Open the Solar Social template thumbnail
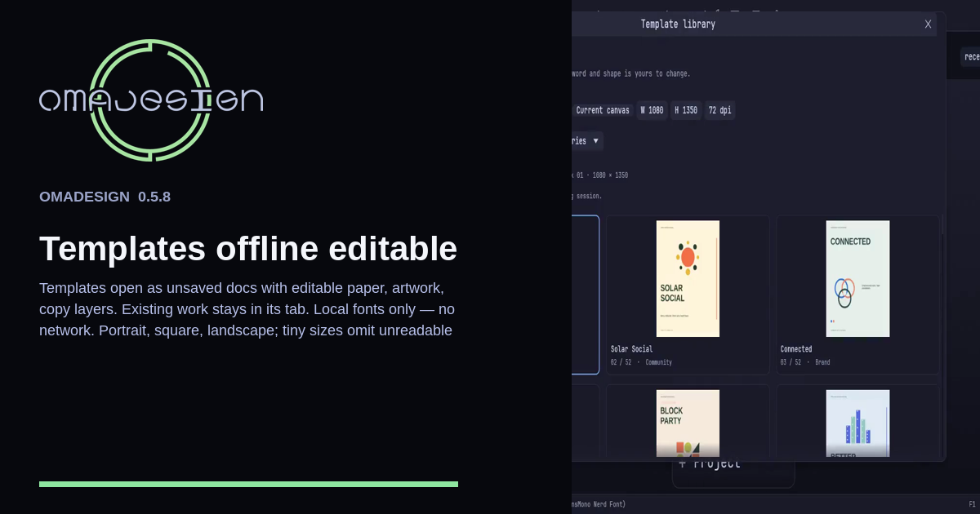Screen dimensions: 980x514 (688, 278)
